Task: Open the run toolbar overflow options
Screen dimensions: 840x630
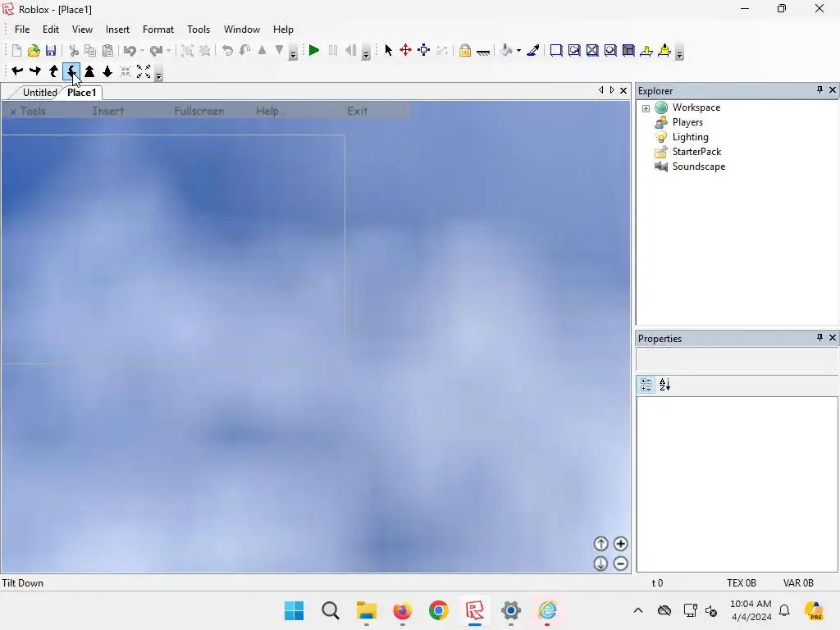Action: pyautogui.click(x=366, y=53)
